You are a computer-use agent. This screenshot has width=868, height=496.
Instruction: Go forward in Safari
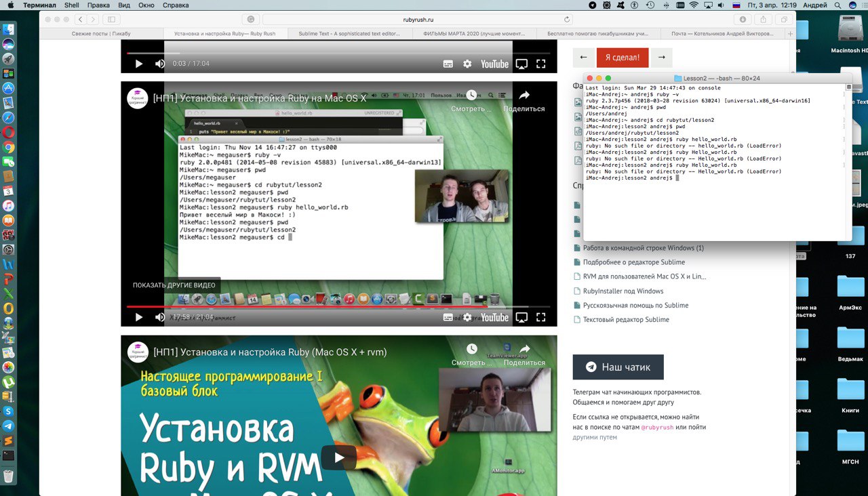pyautogui.click(x=93, y=20)
